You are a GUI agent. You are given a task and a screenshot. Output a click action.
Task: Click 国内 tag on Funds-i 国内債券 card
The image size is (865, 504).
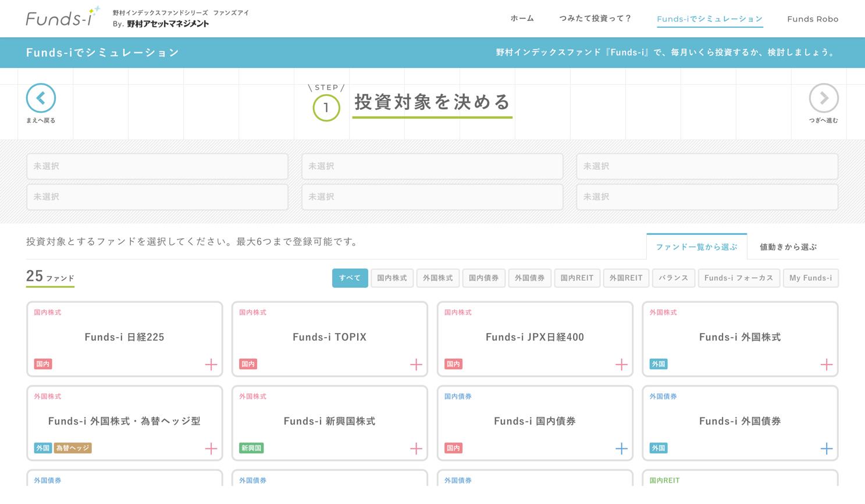point(453,448)
